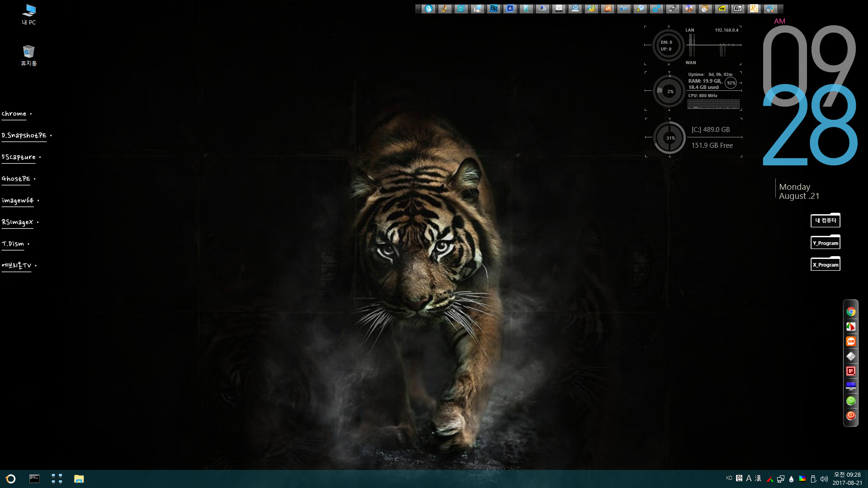Click the DN/UP network meter gauge

[669, 45]
